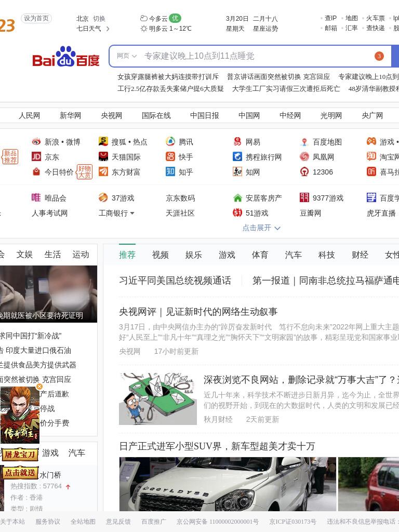
Task: Select the 财经 tab
Action: [x=360, y=255]
